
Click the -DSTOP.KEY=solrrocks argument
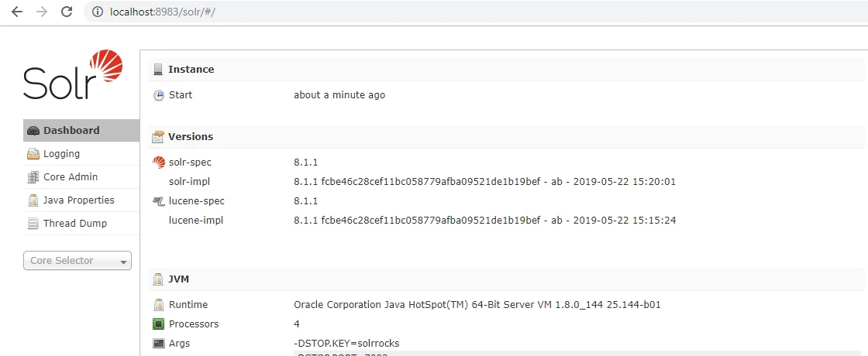pos(346,344)
